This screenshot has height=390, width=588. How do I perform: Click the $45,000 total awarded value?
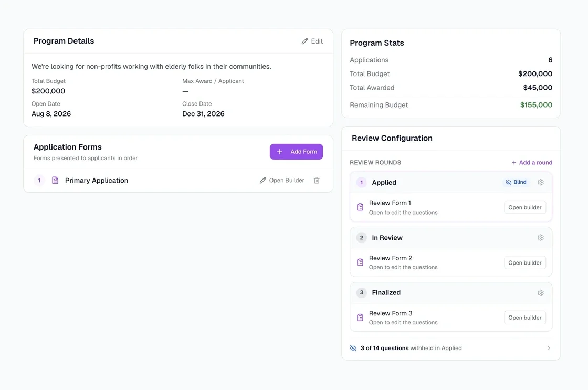(x=538, y=88)
